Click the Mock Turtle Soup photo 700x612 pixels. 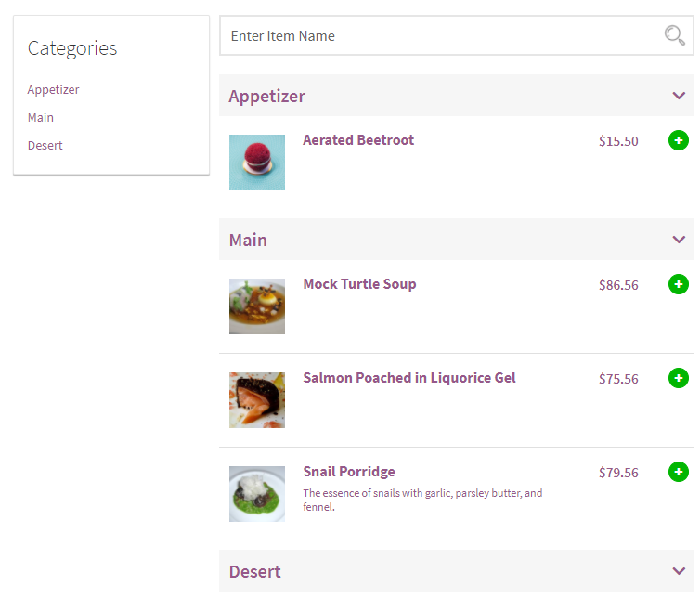(x=257, y=306)
